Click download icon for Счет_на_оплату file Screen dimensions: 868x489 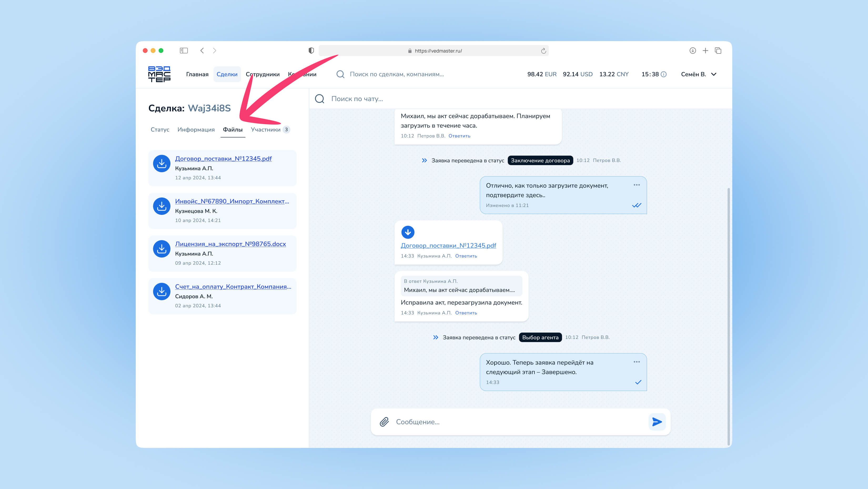pos(162,292)
